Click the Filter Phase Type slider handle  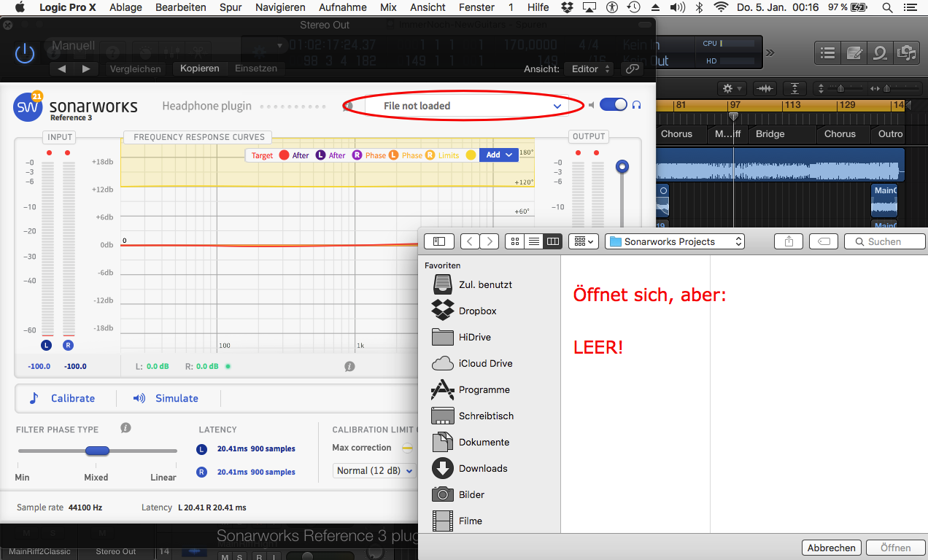pos(97,451)
